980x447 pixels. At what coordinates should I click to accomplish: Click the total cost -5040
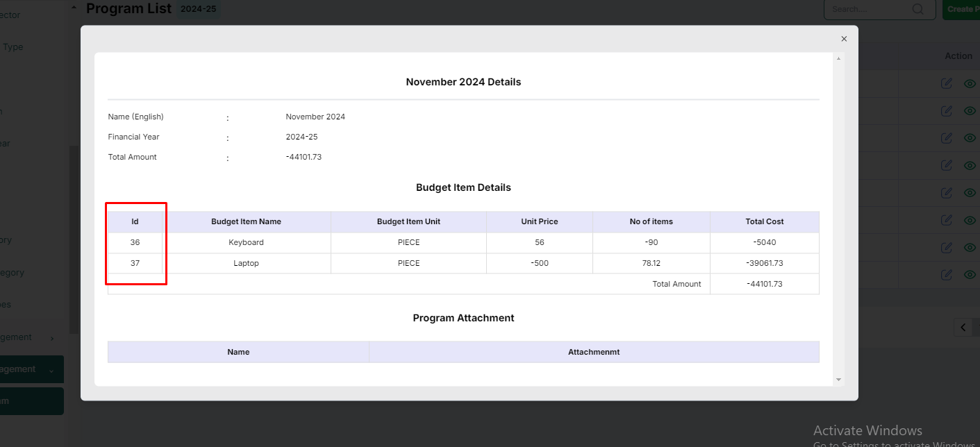pos(765,243)
